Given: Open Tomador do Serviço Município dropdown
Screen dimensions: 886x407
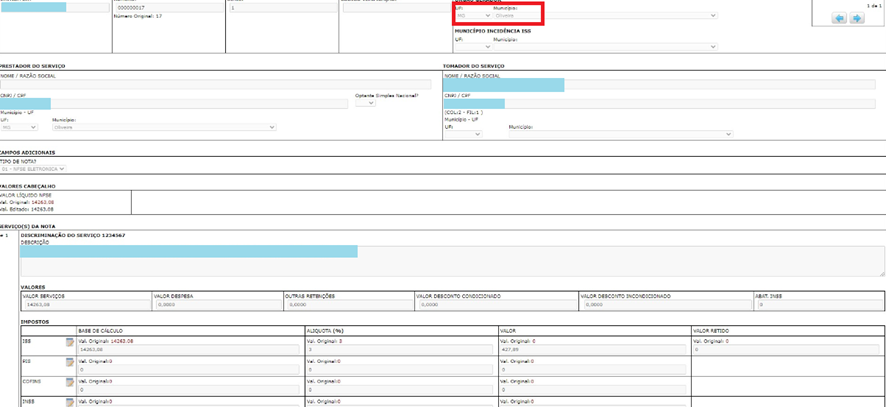Looking at the screenshot, I should 620,134.
